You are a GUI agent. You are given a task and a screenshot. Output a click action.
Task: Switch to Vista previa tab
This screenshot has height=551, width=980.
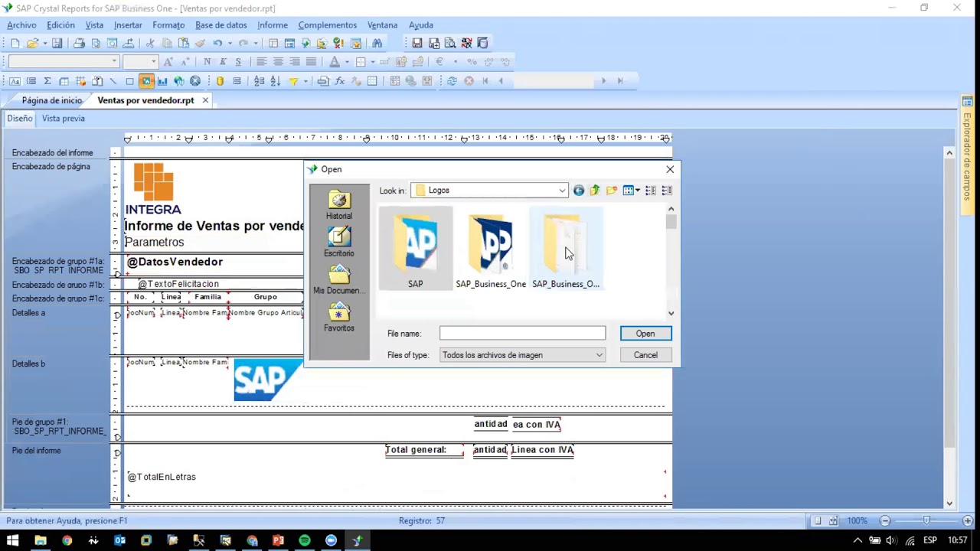pyautogui.click(x=64, y=119)
